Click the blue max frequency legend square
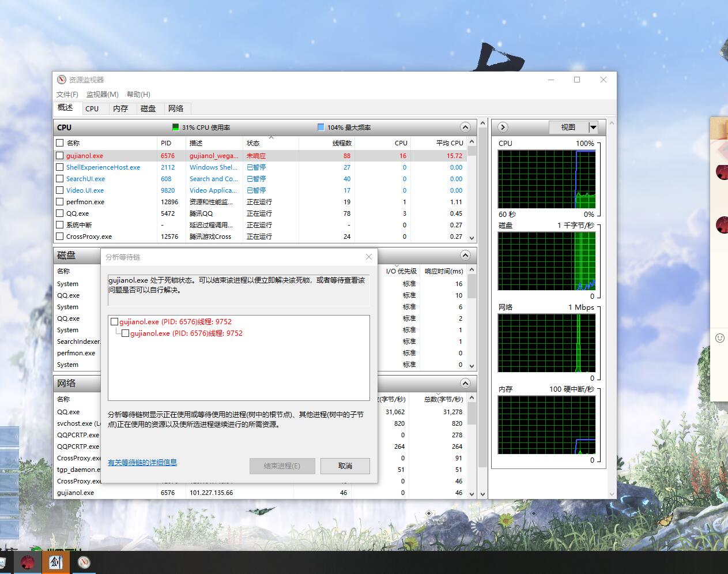This screenshot has height=574, width=728. [321, 127]
